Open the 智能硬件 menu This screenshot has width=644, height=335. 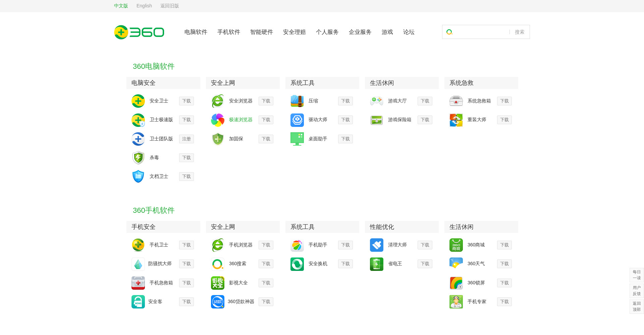click(262, 32)
